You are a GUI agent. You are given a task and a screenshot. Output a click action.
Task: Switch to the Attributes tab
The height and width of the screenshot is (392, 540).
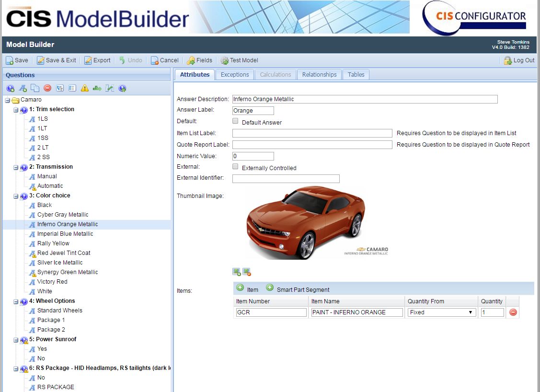pos(195,74)
